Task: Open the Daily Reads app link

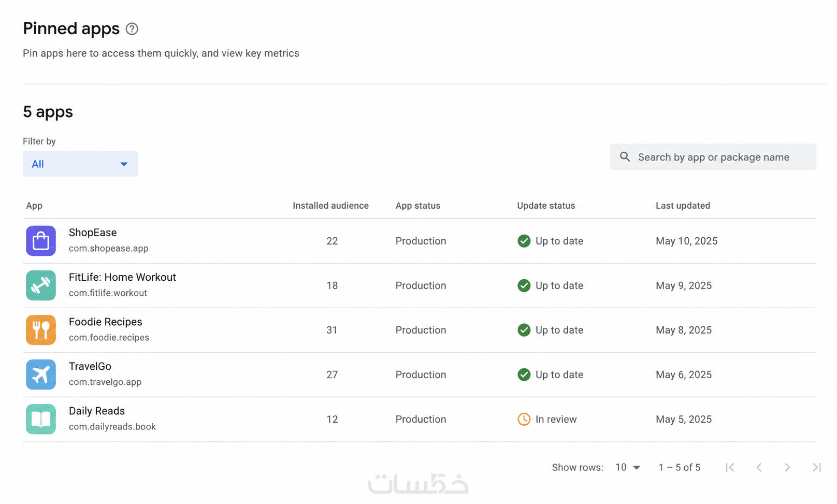Action: [x=97, y=411]
